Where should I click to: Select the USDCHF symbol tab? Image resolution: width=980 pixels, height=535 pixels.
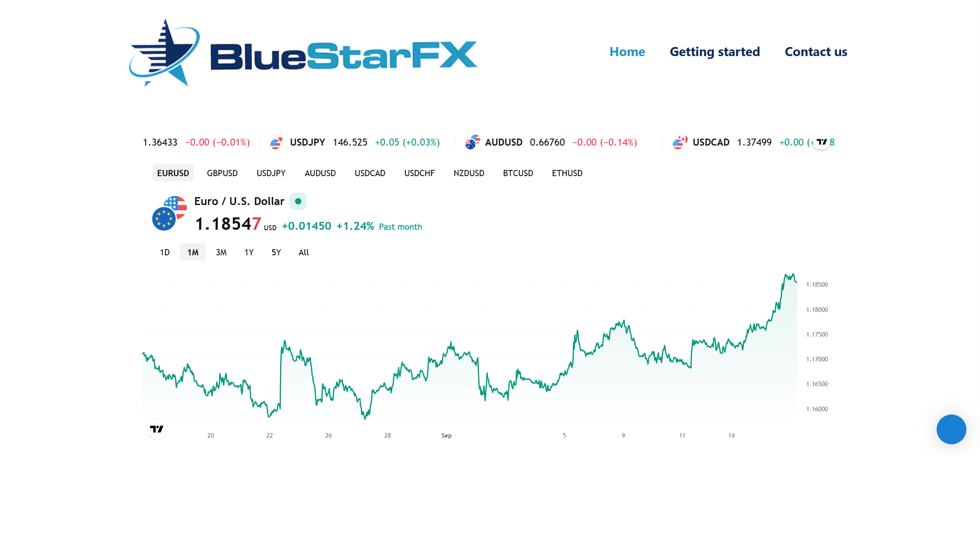click(419, 173)
